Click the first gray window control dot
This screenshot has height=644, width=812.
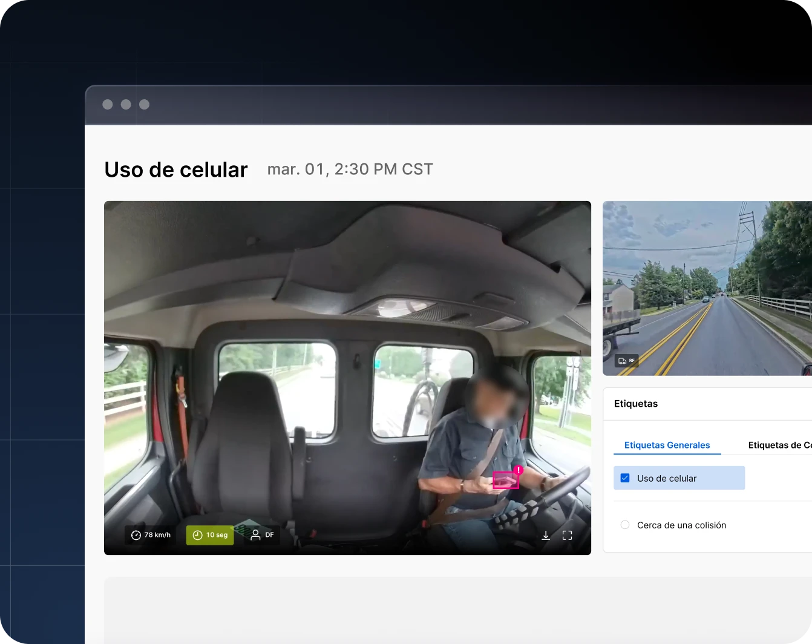pos(108,105)
